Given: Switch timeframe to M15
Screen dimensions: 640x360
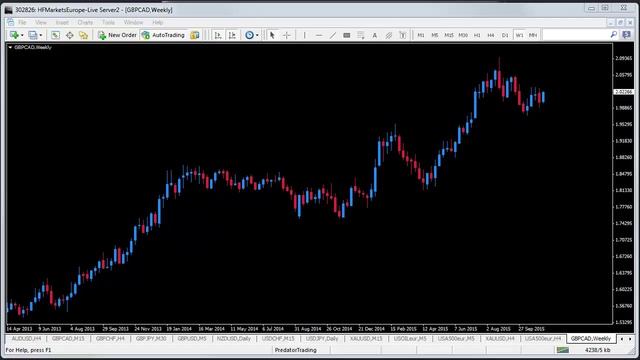Looking at the screenshot, I should pos(449,35).
